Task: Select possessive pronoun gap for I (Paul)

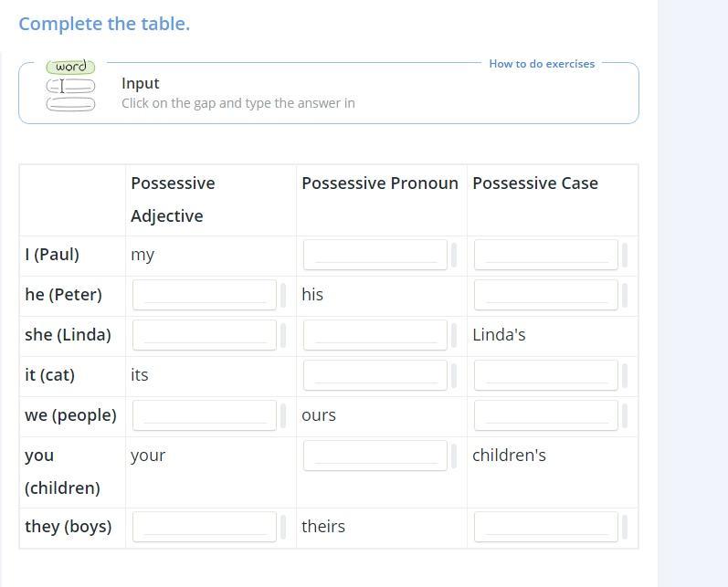Action: [375, 255]
